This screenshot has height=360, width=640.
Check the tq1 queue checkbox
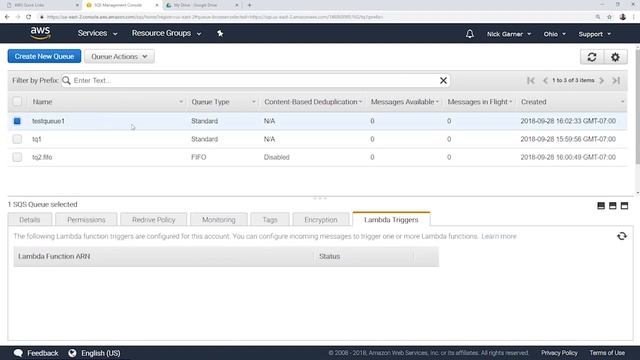[17, 139]
